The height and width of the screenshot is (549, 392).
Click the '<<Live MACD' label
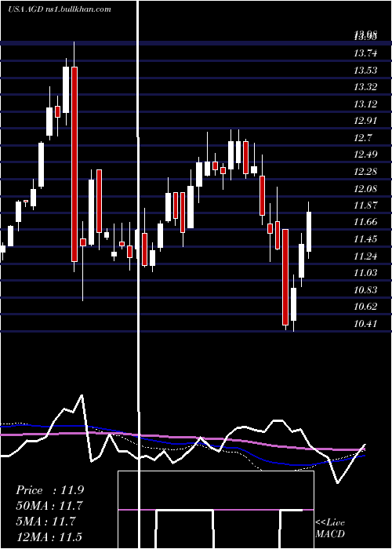(x=330, y=528)
